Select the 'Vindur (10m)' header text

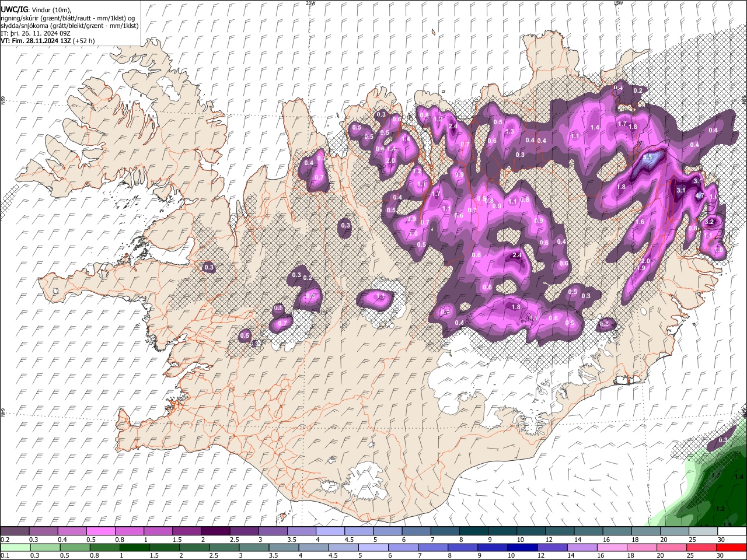coord(51,10)
